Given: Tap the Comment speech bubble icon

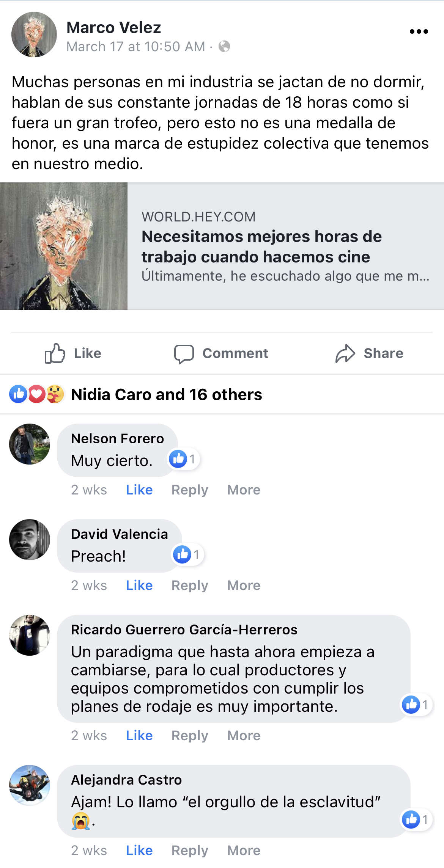Looking at the screenshot, I should click(184, 354).
